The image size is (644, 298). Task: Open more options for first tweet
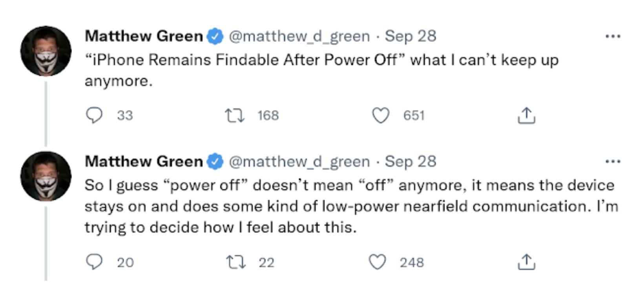tap(613, 36)
